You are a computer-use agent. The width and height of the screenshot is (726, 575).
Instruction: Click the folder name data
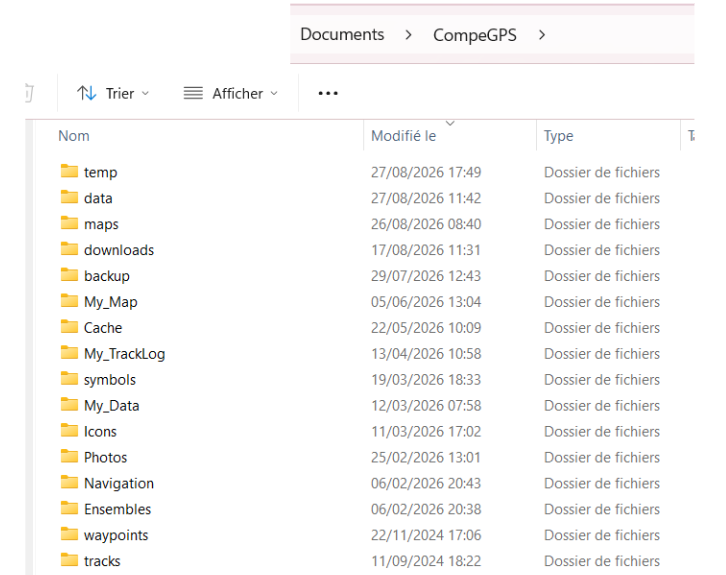pyautogui.click(x=98, y=198)
